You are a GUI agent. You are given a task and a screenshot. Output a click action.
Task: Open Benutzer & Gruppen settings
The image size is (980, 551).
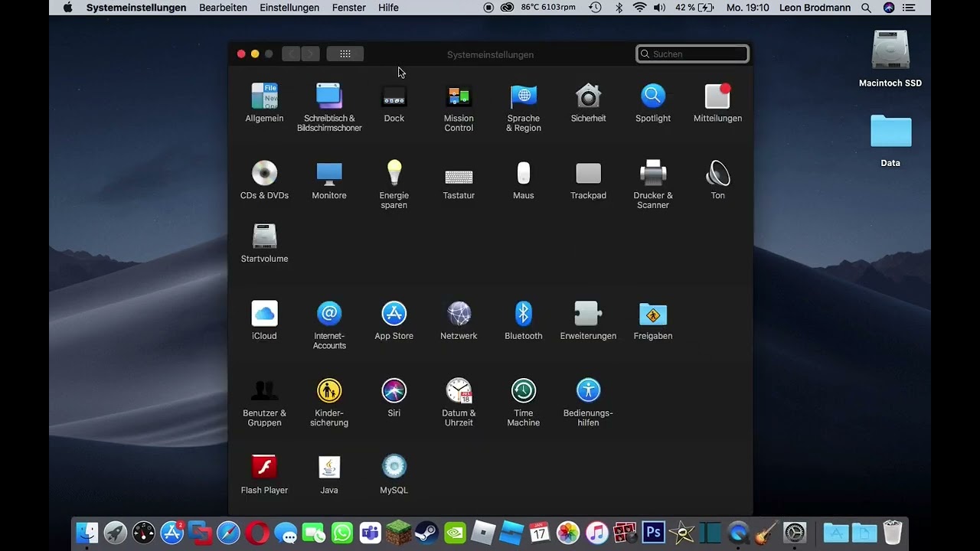coord(264,403)
